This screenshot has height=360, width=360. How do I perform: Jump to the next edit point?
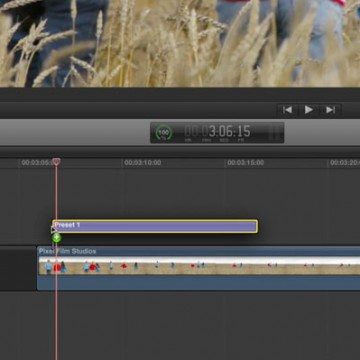click(x=330, y=110)
